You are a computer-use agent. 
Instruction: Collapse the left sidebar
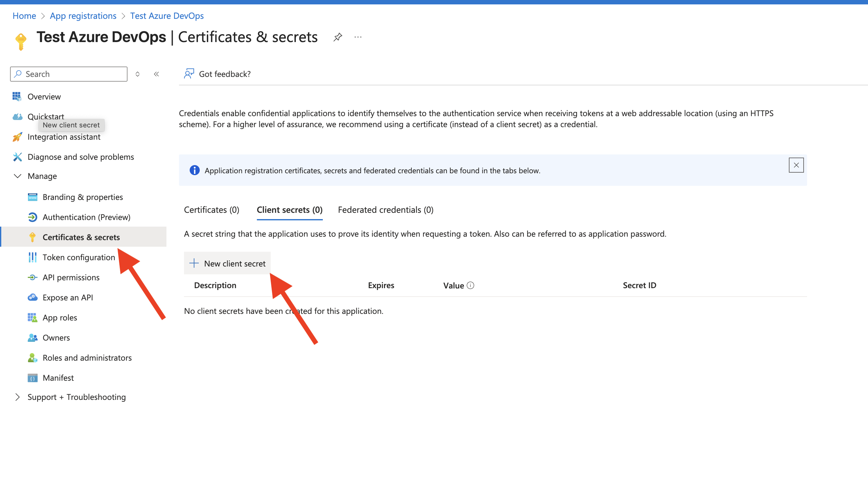coord(156,74)
